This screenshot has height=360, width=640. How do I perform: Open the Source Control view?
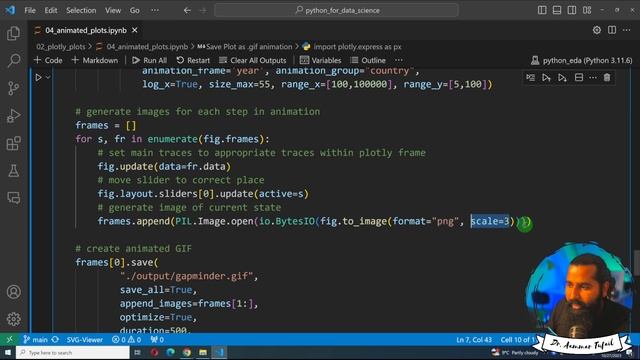coord(13,88)
